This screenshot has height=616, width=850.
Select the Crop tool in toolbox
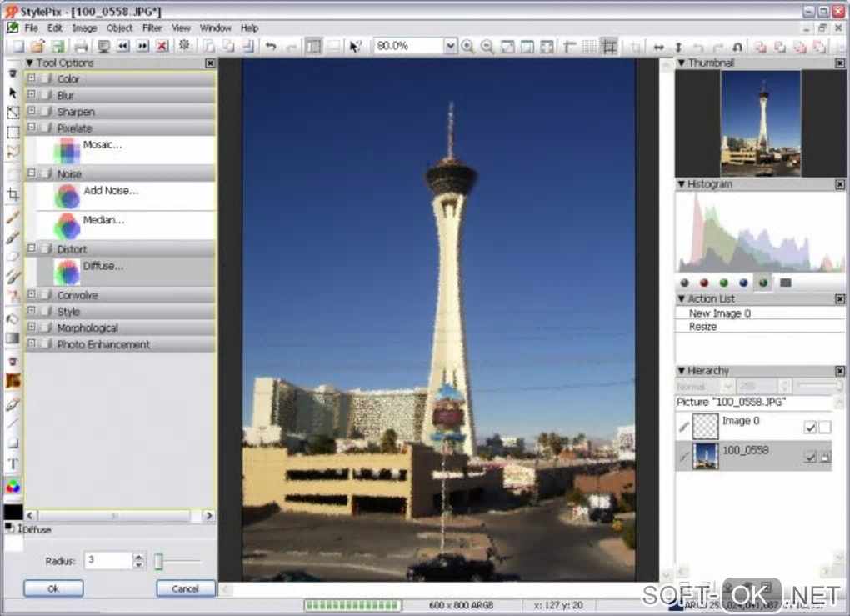[x=12, y=194]
